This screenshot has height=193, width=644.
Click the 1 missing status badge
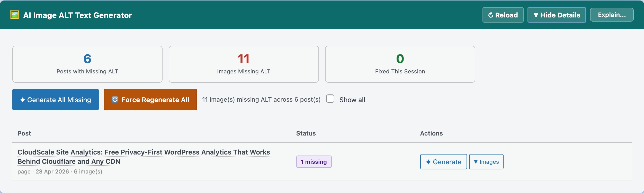point(314,162)
